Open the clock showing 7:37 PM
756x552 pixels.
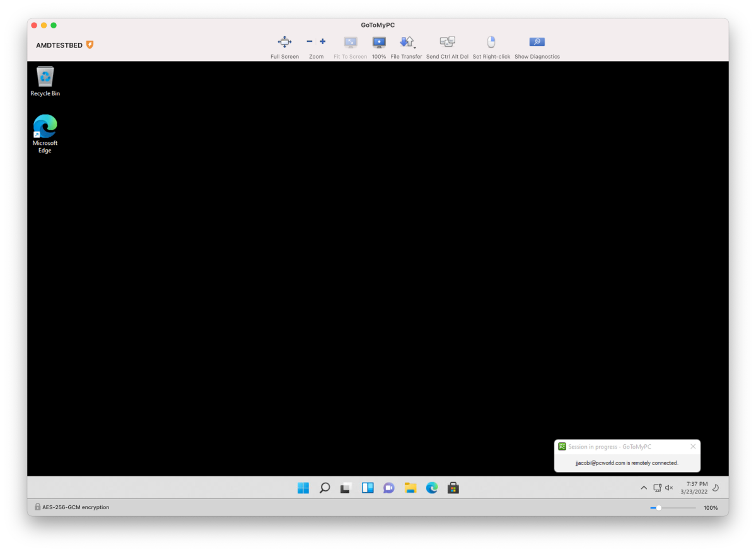pos(694,488)
